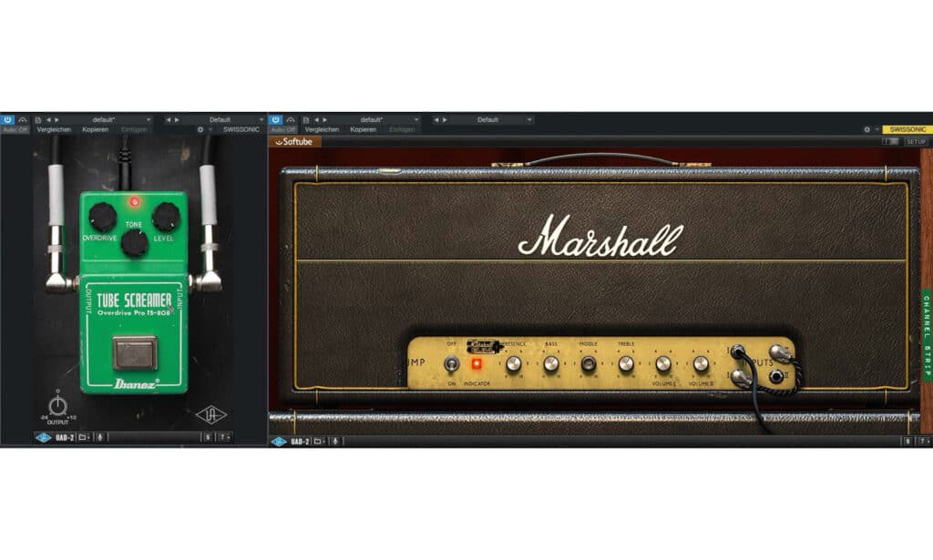Click dollar sign icon in Tube Screamer footer
Screen dimensions: 933x560
coord(208,438)
